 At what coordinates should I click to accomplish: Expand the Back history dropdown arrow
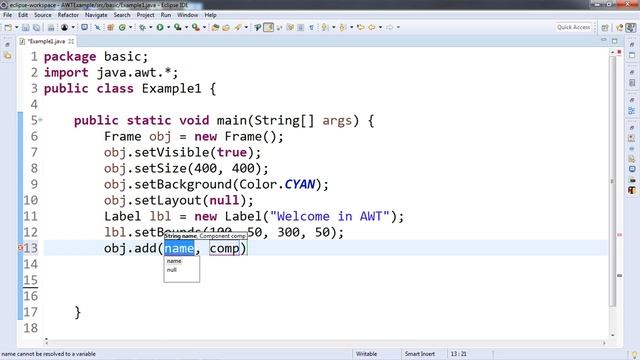380,27
